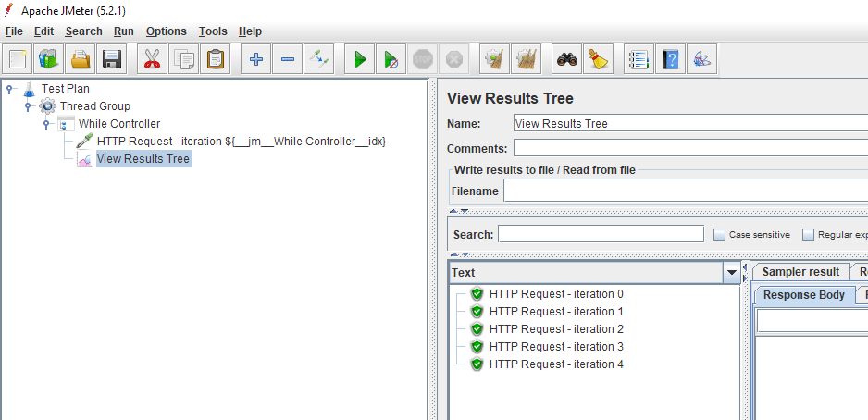Click the Test Plan flask icon

pos(30,89)
